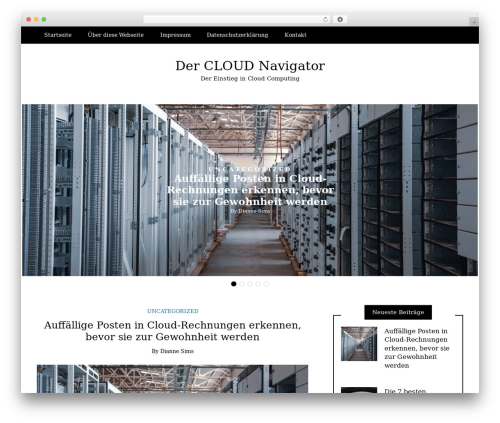Screen dimensions: 500x423
Task: Select the second slider dot
Action: 242,284
